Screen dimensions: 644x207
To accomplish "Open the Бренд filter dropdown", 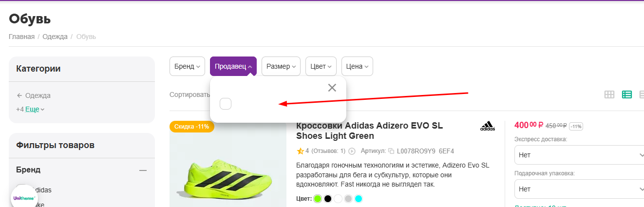I will coord(187,66).
